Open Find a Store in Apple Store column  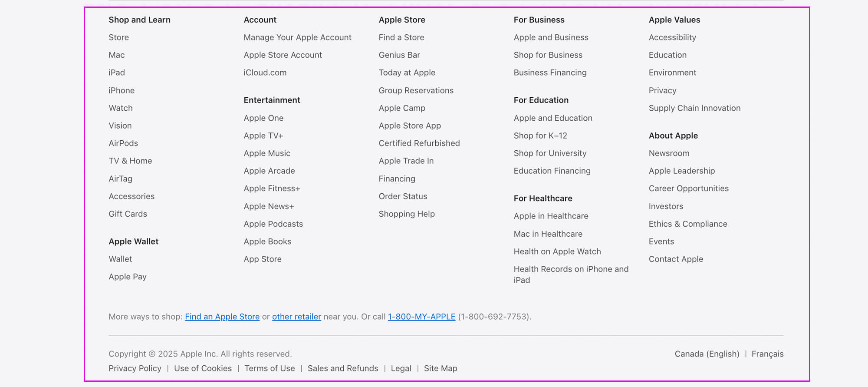(x=401, y=37)
